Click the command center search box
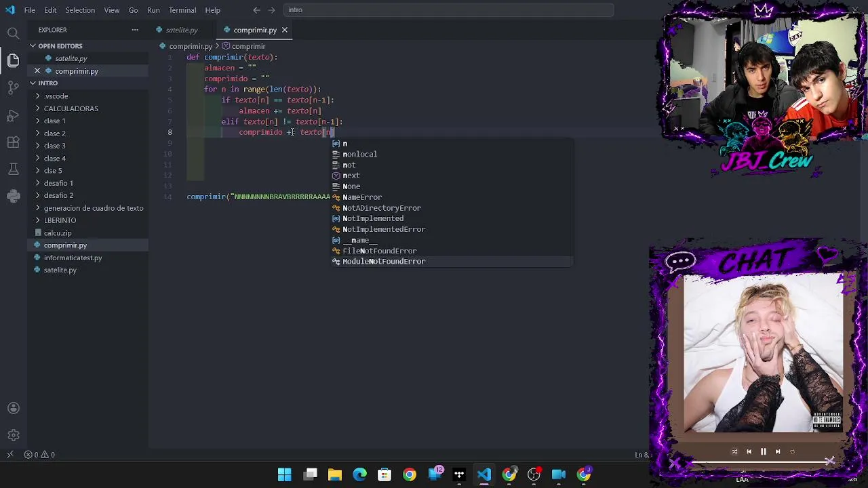 (x=448, y=10)
